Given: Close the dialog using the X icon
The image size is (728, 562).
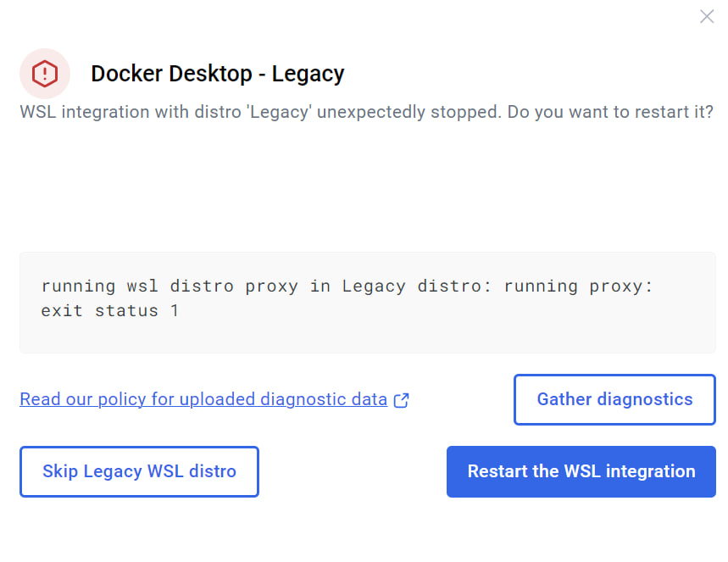Looking at the screenshot, I should (707, 17).
